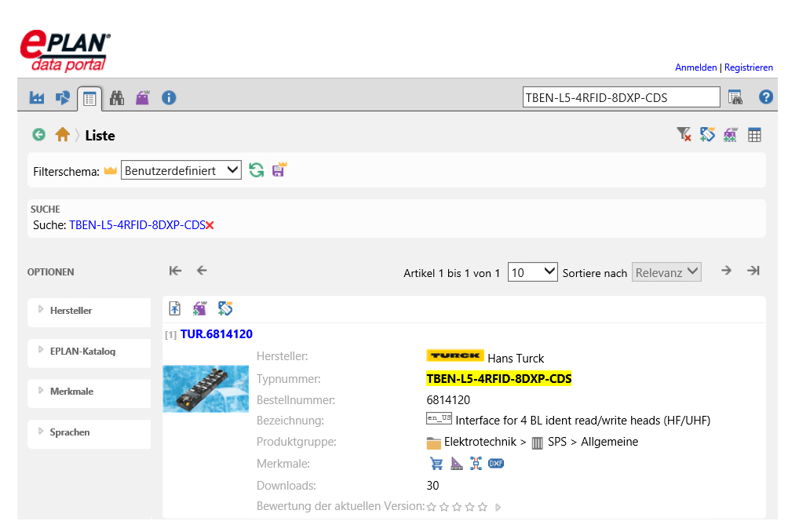Image resolution: width=799 pixels, height=532 pixels.
Task: Click the article tag icon above TUR.6814120
Action: (x=225, y=308)
